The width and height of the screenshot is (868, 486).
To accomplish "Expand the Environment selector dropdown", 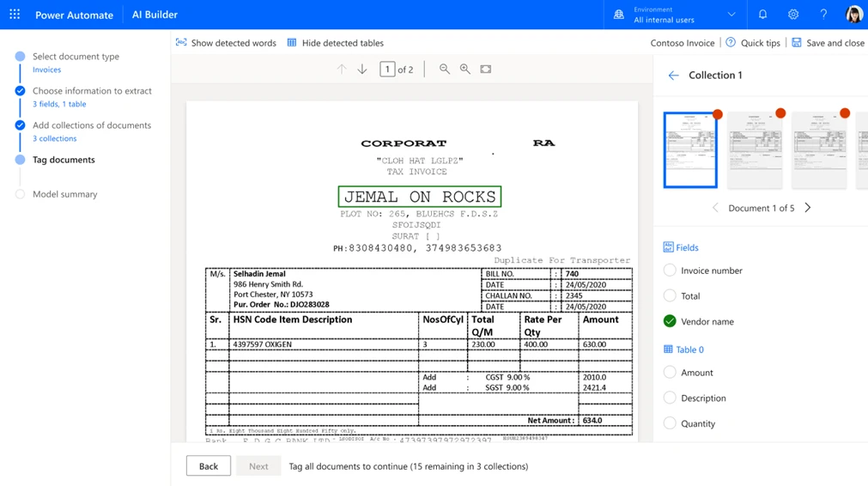I will pos(731,15).
